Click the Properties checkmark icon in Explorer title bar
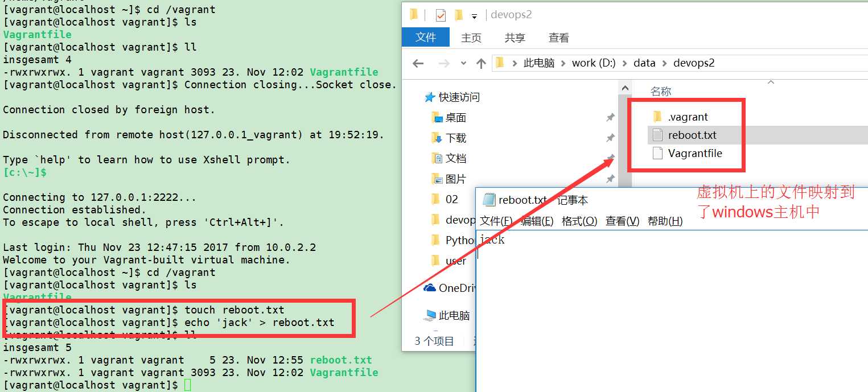Viewport: 868px width, 392px height. pyautogui.click(x=441, y=15)
